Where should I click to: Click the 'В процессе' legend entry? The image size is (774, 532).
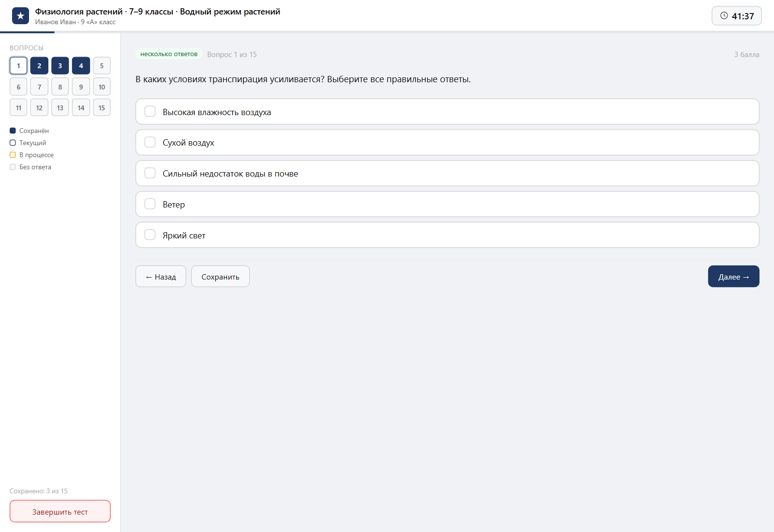tap(32, 155)
